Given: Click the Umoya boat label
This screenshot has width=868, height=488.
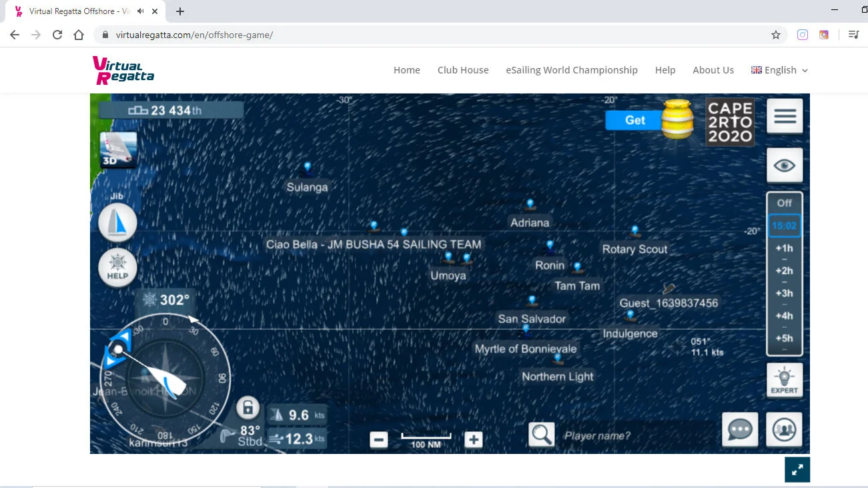Looking at the screenshot, I should point(448,276).
